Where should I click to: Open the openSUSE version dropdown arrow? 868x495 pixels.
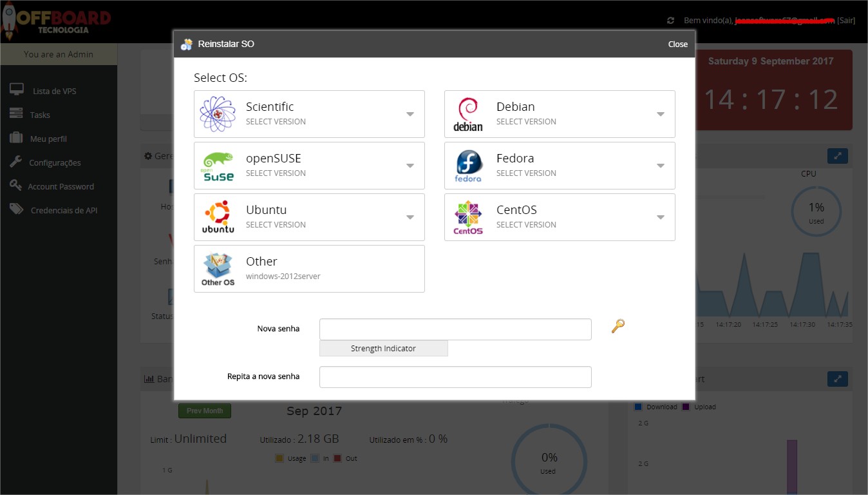point(410,166)
